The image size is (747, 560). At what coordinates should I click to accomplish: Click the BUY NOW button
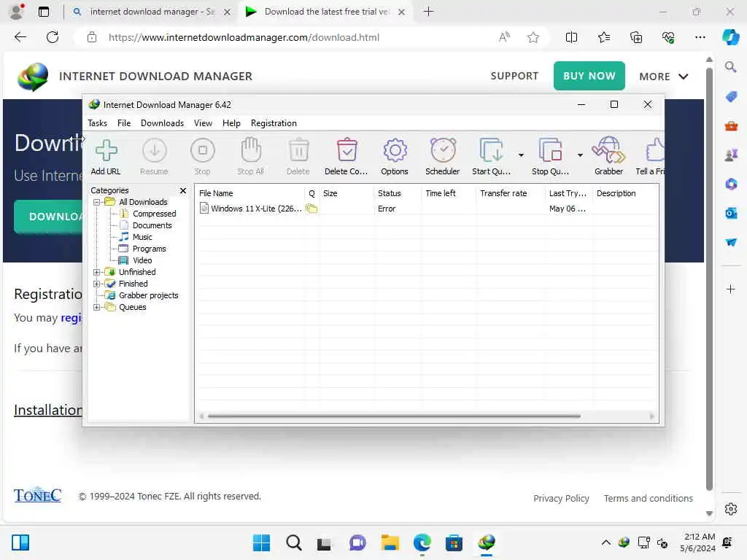tap(589, 76)
